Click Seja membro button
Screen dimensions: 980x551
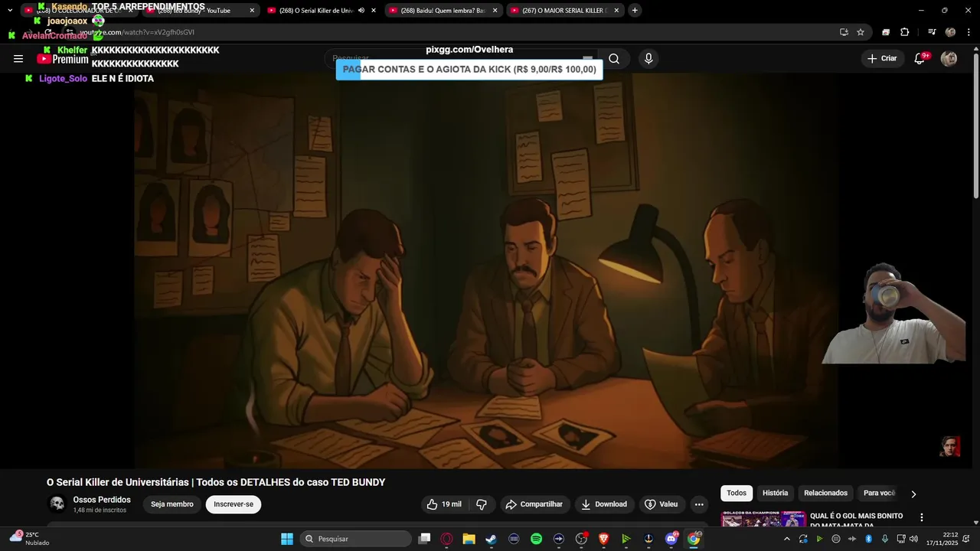click(x=172, y=504)
